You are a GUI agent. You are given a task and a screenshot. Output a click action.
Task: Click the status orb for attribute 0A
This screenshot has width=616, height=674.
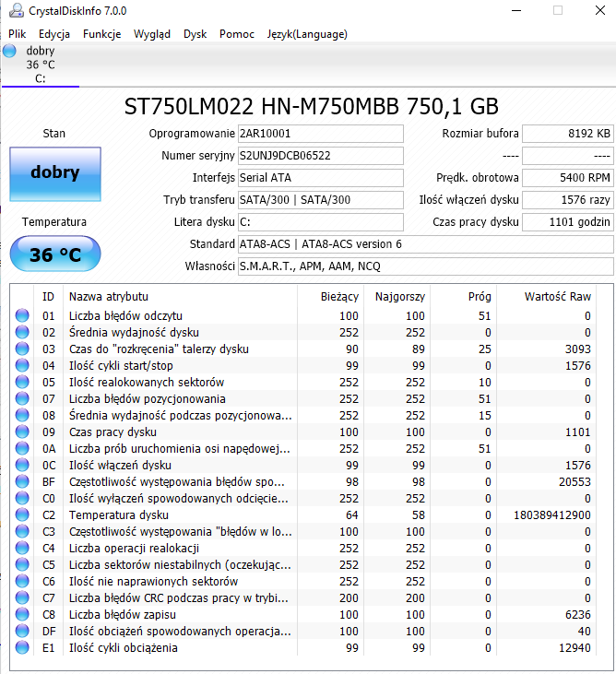coord(22,448)
